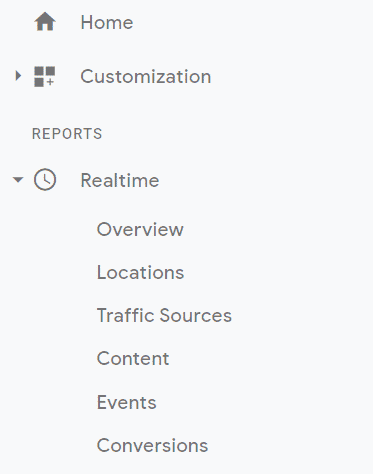The height and width of the screenshot is (474, 373).
Task: Click the word Sources in Traffic Sources
Action: (x=196, y=315)
